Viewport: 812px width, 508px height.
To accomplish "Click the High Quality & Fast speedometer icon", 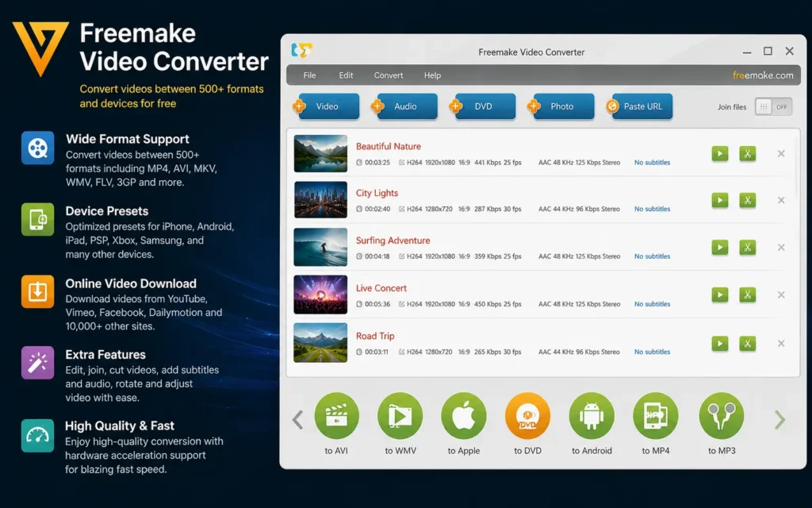I will (x=38, y=436).
